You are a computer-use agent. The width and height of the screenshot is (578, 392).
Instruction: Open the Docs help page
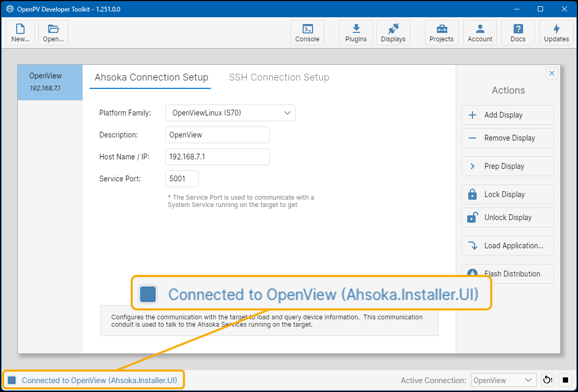tap(518, 33)
